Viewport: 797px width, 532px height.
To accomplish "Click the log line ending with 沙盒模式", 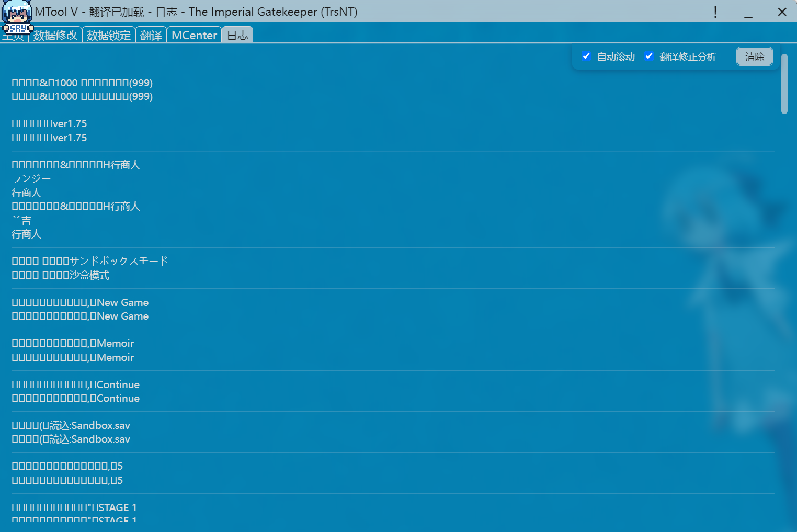I will tap(61, 275).
